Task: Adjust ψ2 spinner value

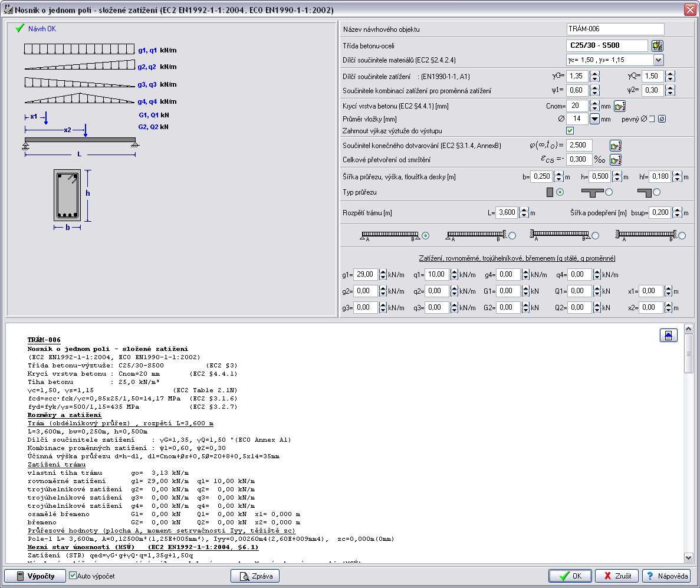Action: [670, 90]
